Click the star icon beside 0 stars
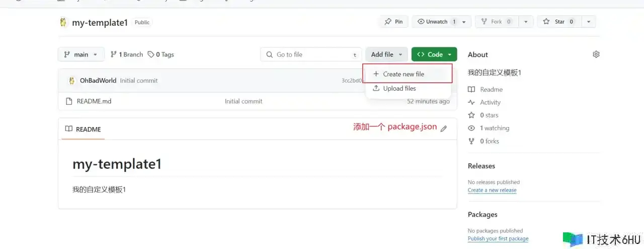 click(x=471, y=115)
